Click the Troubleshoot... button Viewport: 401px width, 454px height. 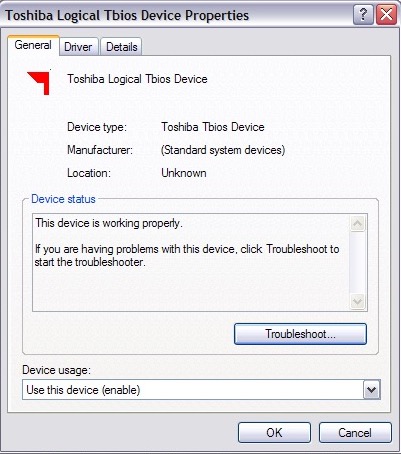(x=300, y=334)
